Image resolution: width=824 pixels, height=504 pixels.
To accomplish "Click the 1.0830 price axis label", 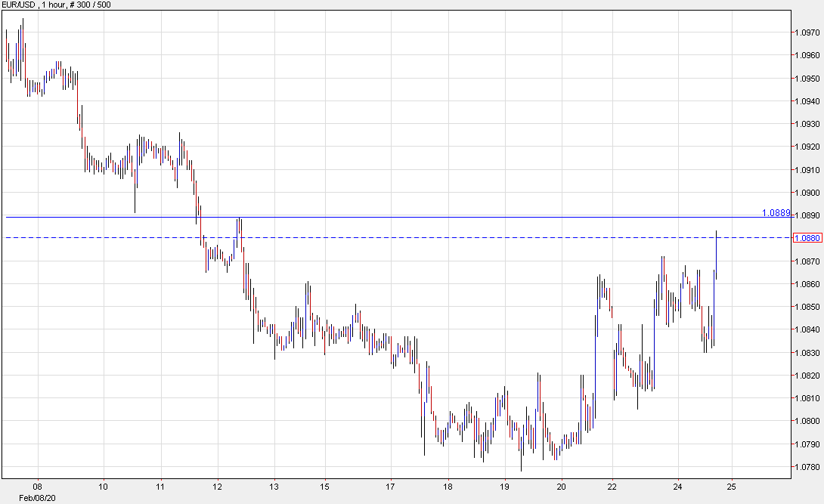I will [x=807, y=352].
